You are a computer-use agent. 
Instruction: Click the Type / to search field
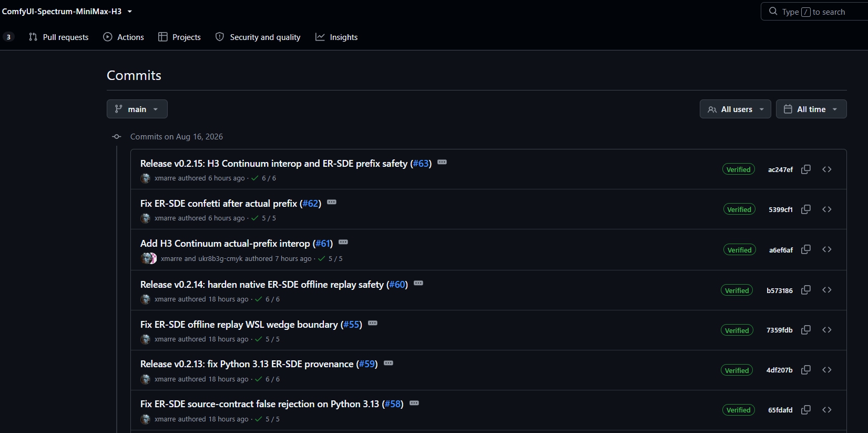point(814,12)
